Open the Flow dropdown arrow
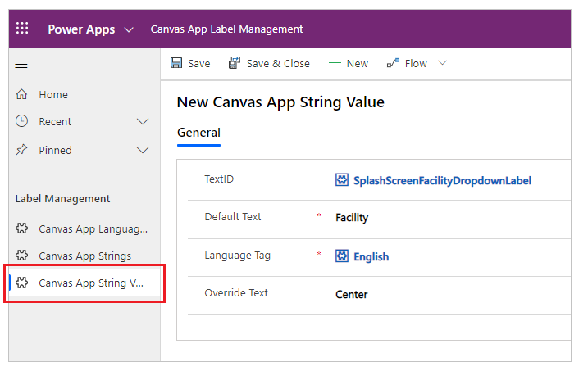588x371 pixels. [443, 63]
